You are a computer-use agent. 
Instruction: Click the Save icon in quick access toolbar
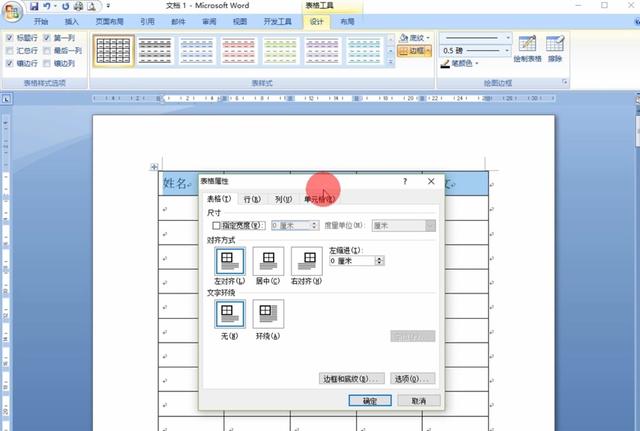tap(34, 6)
